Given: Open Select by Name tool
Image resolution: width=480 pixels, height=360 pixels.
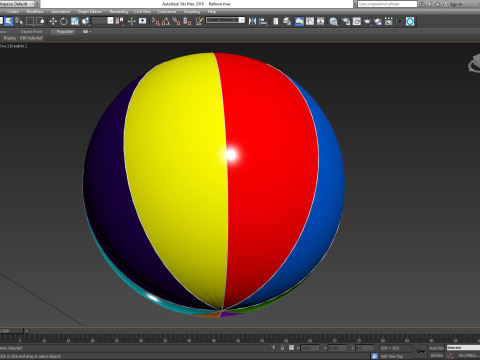Looking at the screenshot, I should tap(19, 21).
